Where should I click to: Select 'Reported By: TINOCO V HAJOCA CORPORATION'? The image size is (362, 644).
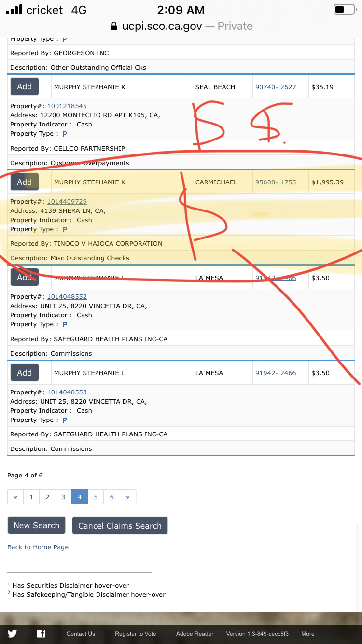click(x=86, y=243)
